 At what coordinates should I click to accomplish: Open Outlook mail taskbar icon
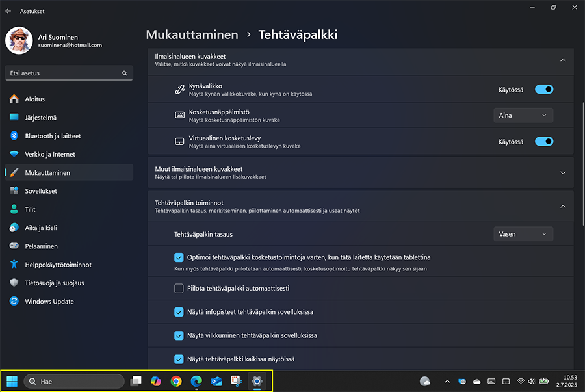[216, 381]
